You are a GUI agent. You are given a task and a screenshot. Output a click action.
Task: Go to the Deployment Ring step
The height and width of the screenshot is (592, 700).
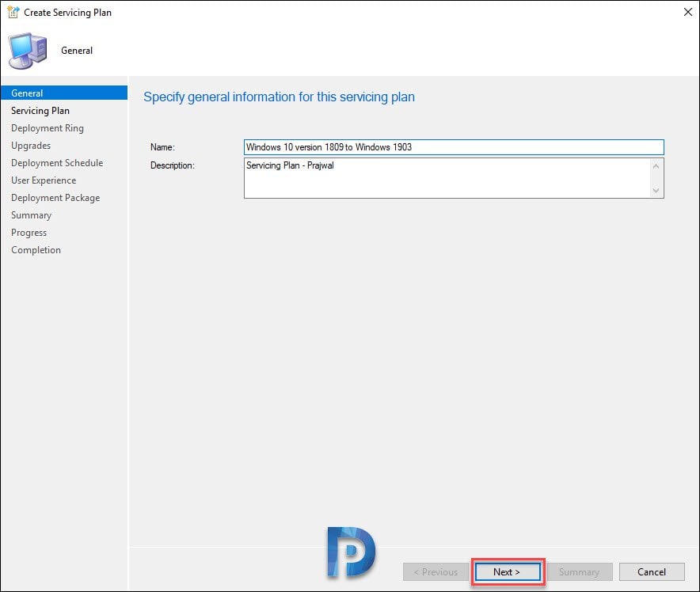coord(48,128)
